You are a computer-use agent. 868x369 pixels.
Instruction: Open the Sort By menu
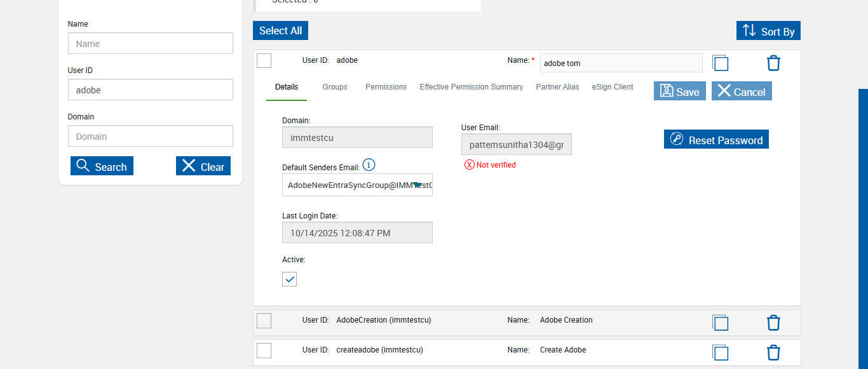tap(768, 30)
